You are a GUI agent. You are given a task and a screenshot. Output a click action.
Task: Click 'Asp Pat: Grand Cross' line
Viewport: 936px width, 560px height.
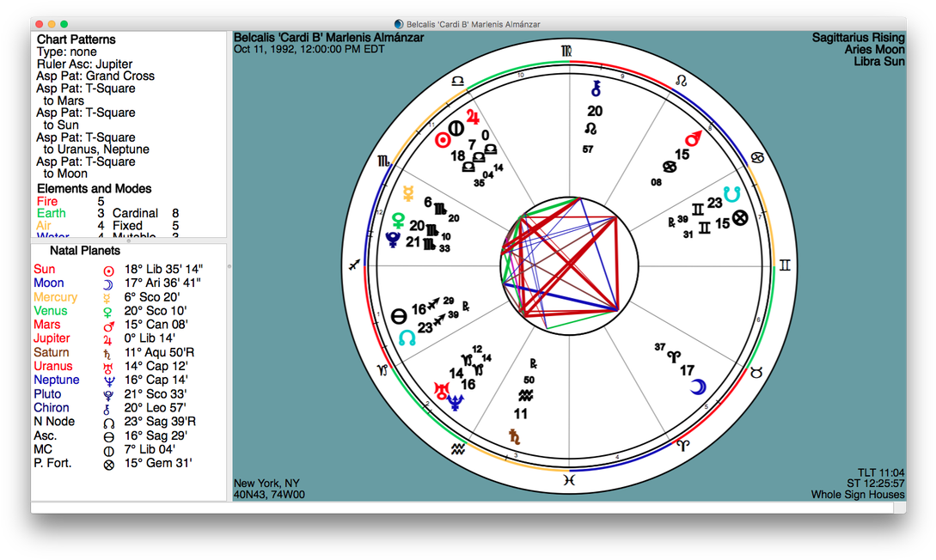point(95,76)
